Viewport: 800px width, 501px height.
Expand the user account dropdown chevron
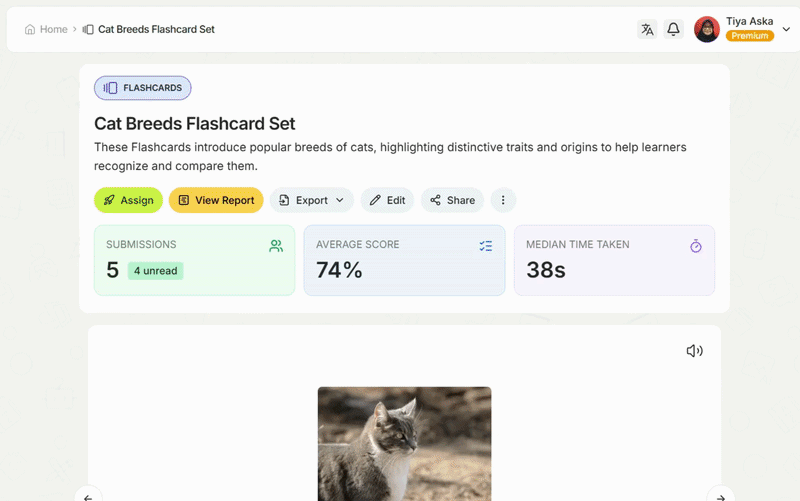(786, 30)
